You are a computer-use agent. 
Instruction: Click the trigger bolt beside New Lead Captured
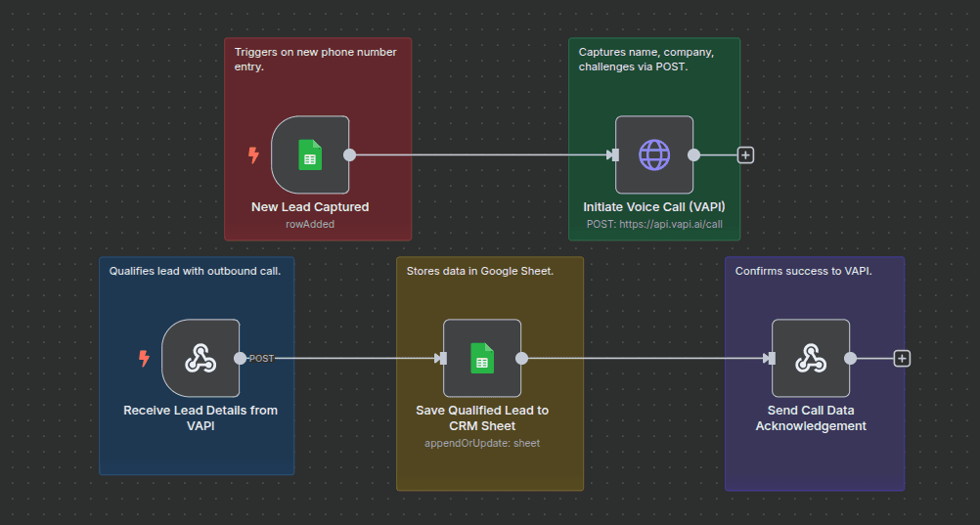tap(253, 155)
